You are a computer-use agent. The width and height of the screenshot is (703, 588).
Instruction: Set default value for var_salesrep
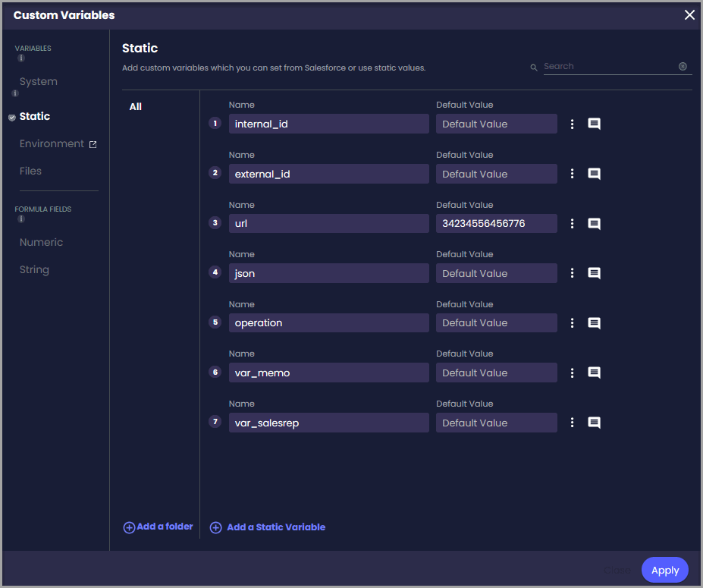click(x=496, y=423)
